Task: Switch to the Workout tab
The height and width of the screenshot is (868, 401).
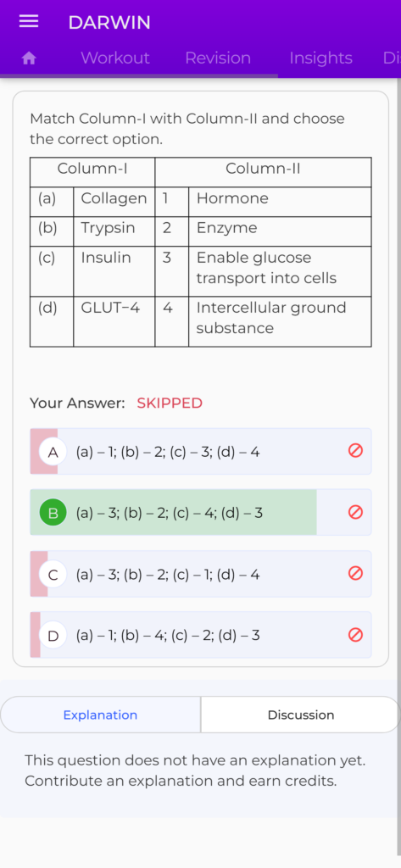Action: click(x=115, y=58)
